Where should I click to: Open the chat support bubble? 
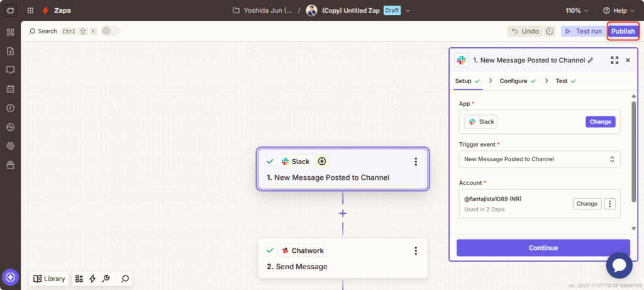click(619, 265)
